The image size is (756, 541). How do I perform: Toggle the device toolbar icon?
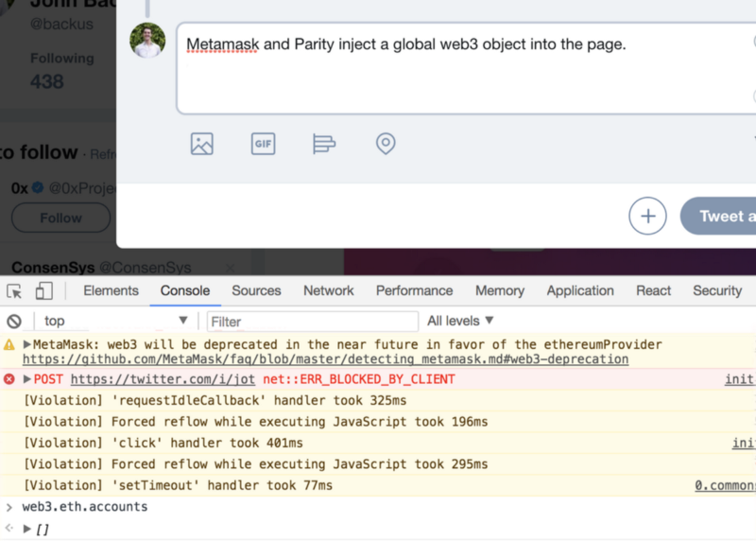(x=43, y=290)
